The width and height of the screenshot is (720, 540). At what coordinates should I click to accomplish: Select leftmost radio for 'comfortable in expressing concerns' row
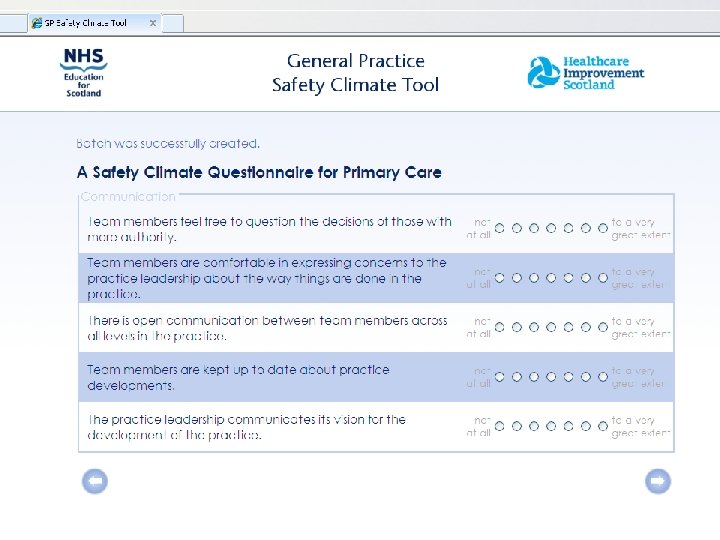pos(499,278)
